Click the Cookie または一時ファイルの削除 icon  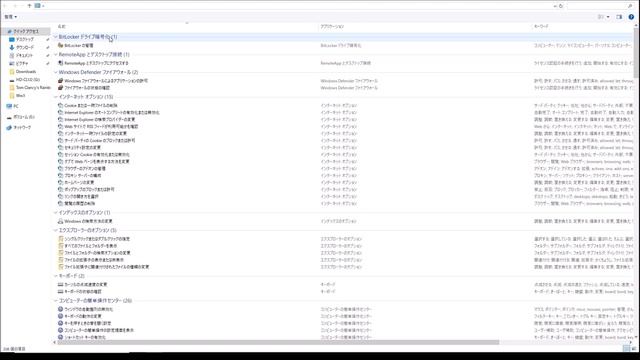coord(60,105)
